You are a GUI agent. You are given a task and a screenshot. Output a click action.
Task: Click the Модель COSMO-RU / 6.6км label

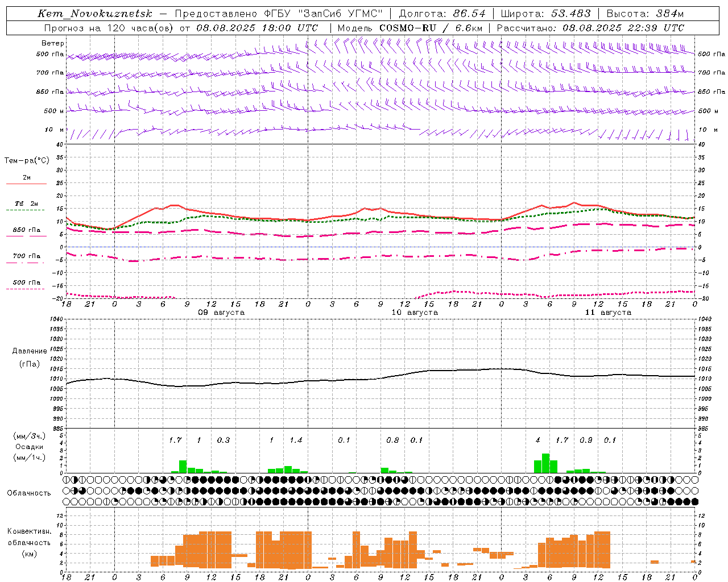pyautogui.click(x=409, y=28)
